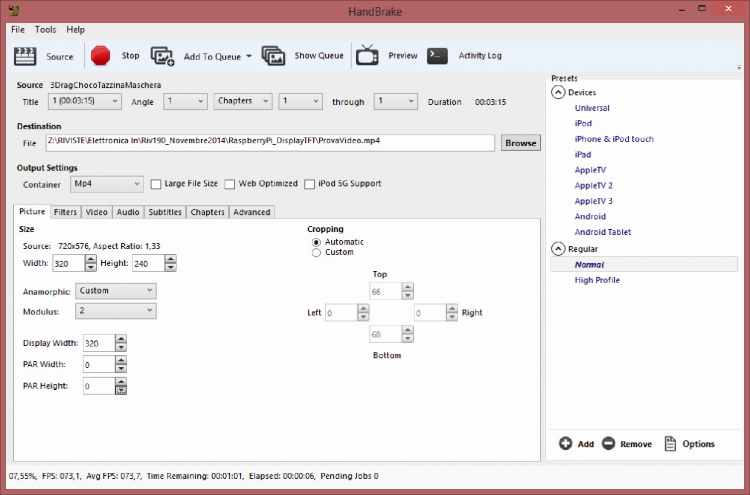Enable Large File Size checkbox

(156, 184)
